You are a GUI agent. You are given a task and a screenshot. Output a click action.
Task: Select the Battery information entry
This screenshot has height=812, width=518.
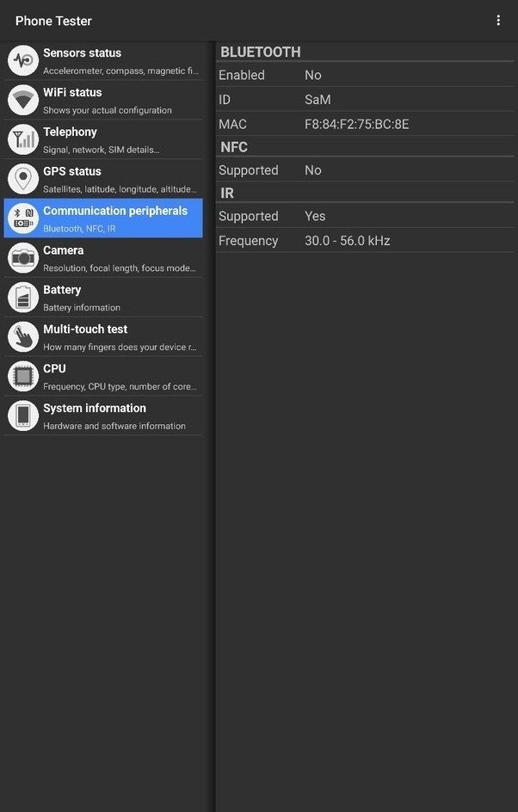pyautogui.click(x=120, y=298)
